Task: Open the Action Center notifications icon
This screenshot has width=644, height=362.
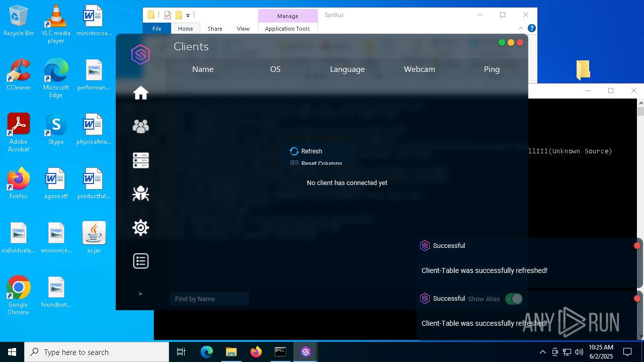Action: (627, 352)
